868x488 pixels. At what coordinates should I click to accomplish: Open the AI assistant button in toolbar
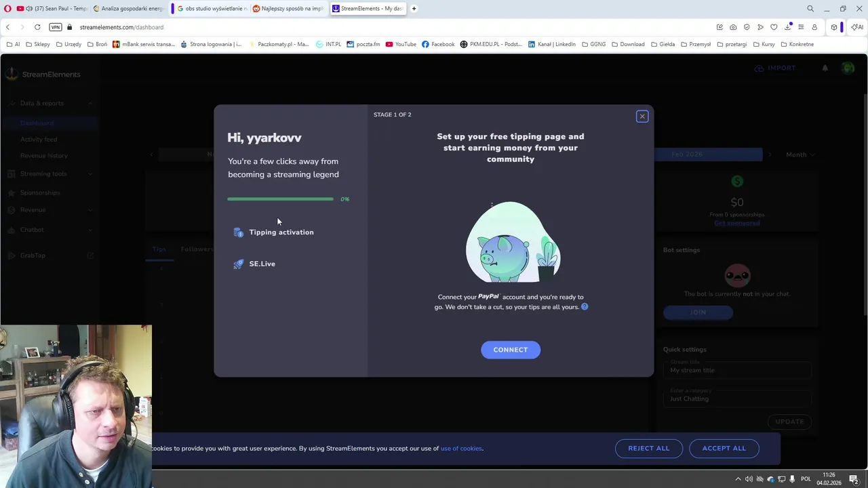(857, 27)
